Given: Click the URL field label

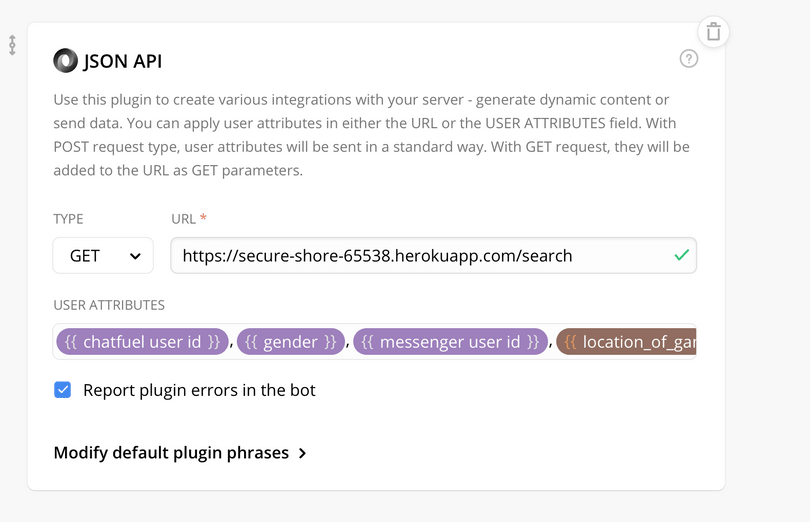Looking at the screenshot, I should (x=186, y=219).
